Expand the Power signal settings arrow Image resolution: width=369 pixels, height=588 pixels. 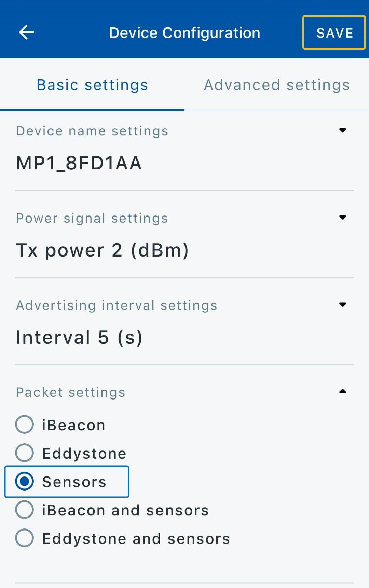(x=343, y=218)
